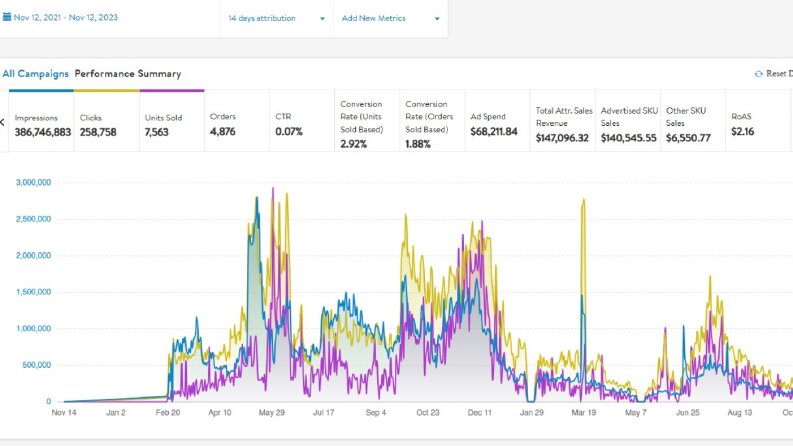Click the 386,746,883 impressions value

(x=42, y=132)
